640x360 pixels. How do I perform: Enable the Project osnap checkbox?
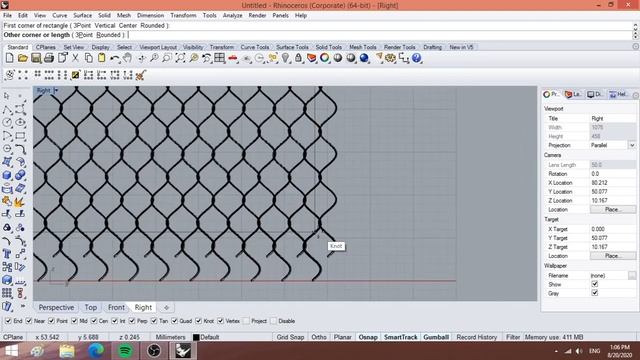click(x=246, y=321)
